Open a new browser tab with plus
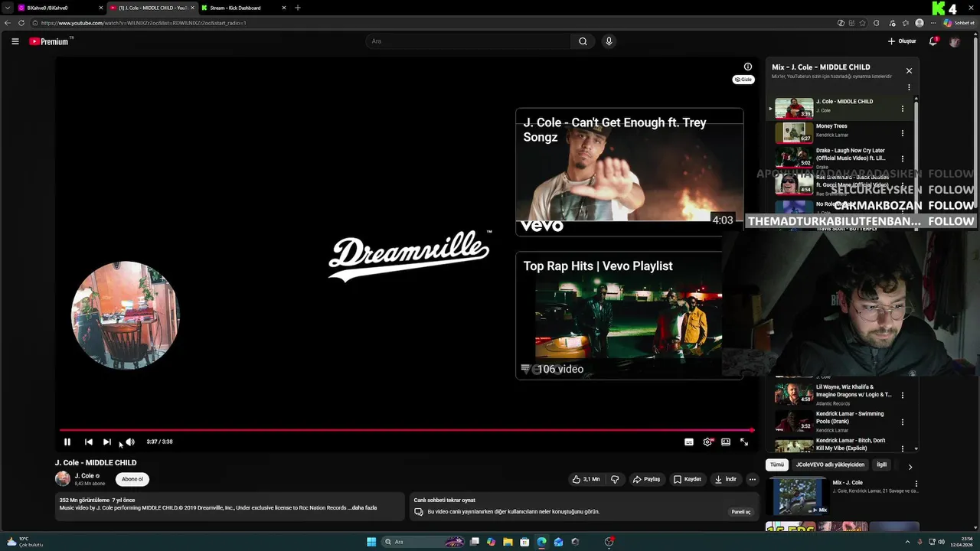Viewport: 980px width, 551px height. pos(298,8)
